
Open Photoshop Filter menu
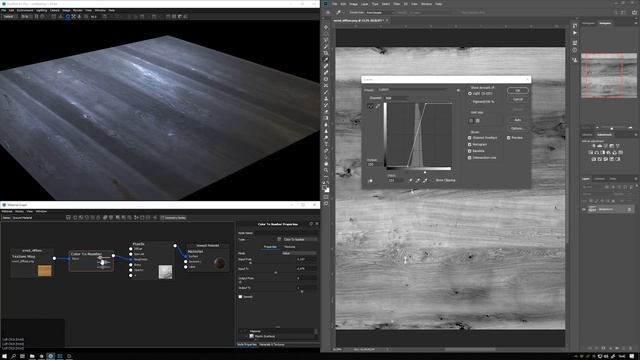pyautogui.click(x=396, y=4)
